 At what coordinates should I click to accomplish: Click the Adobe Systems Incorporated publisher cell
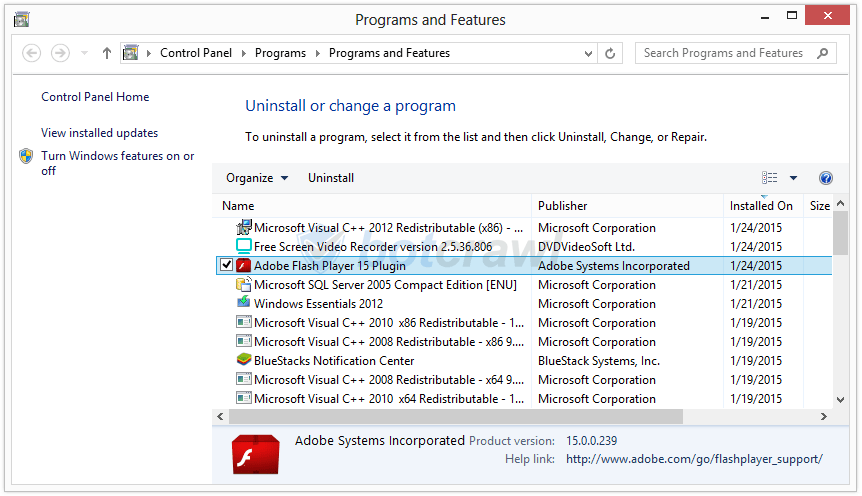[614, 266]
